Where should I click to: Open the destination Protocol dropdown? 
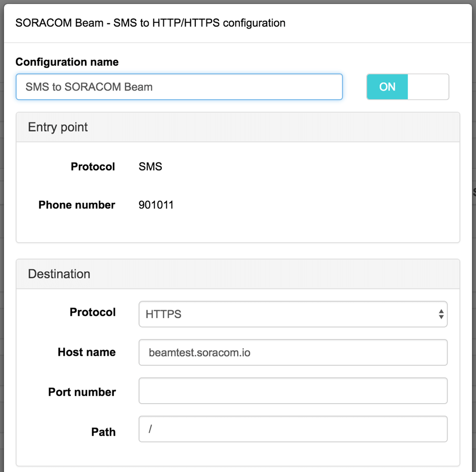[x=292, y=314]
